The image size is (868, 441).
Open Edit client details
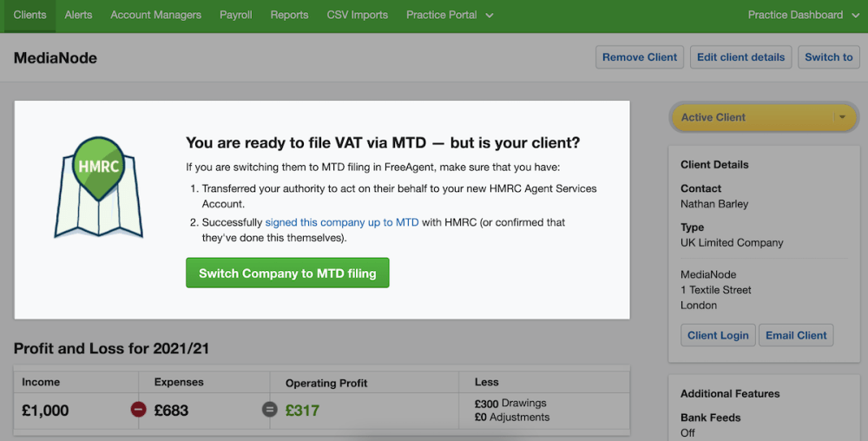click(x=740, y=57)
